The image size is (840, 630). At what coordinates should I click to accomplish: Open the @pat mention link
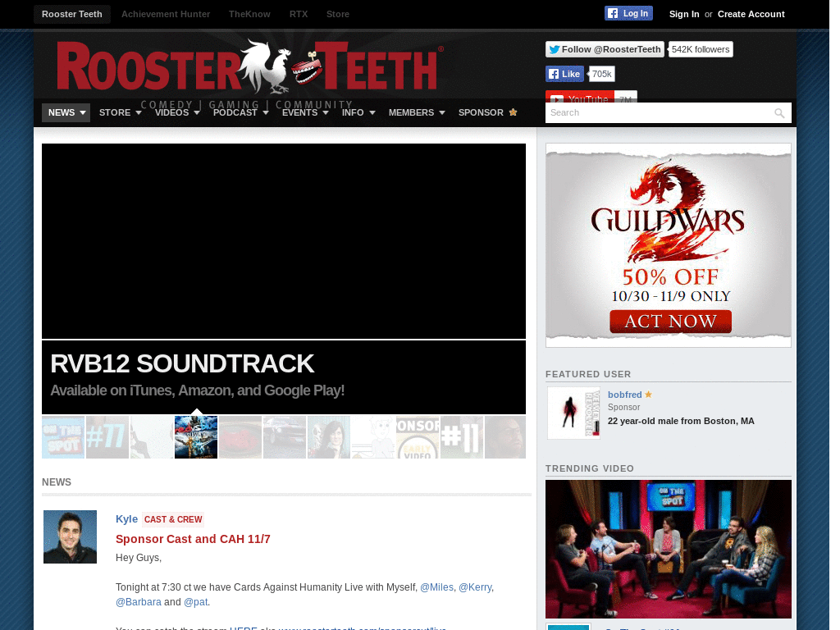[x=195, y=602]
